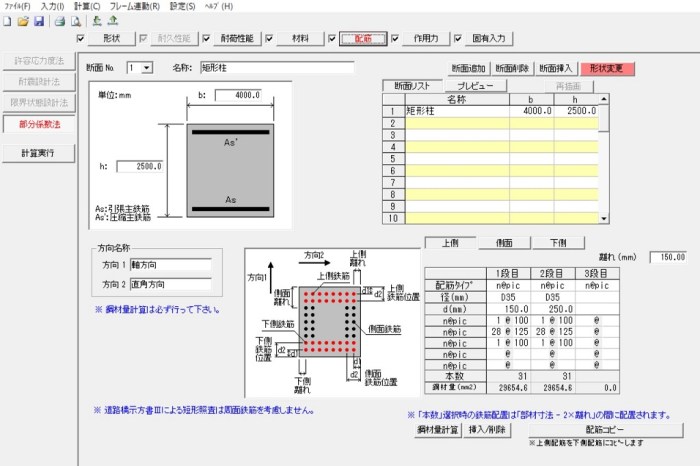Open the 断面 No. dropdown

click(x=147, y=68)
